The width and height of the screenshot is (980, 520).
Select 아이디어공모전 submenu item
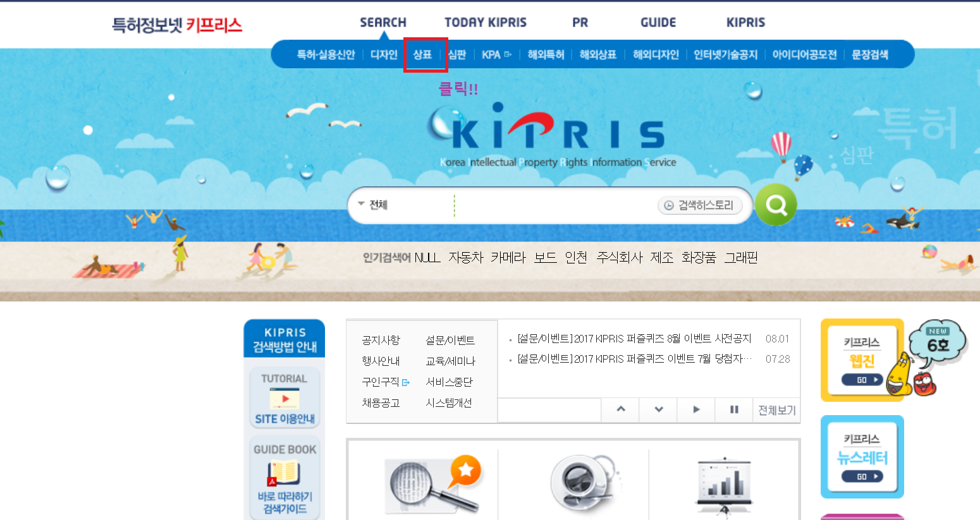click(x=804, y=55)
